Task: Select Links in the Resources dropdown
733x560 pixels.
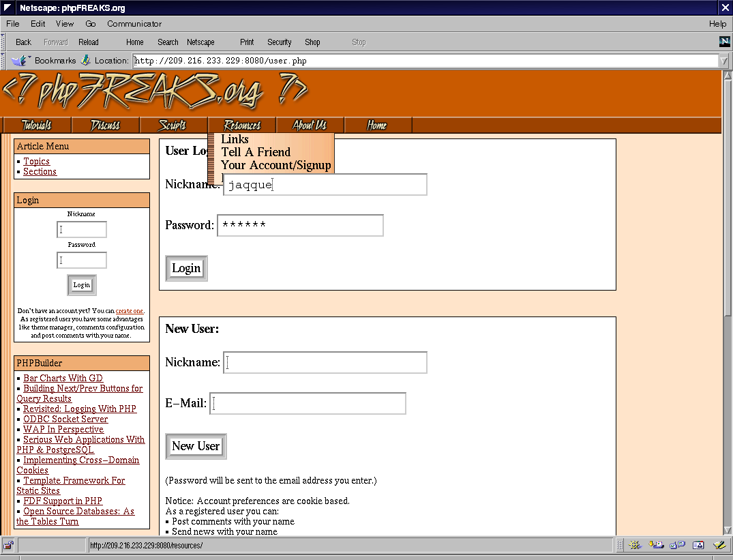Action: 235,139
